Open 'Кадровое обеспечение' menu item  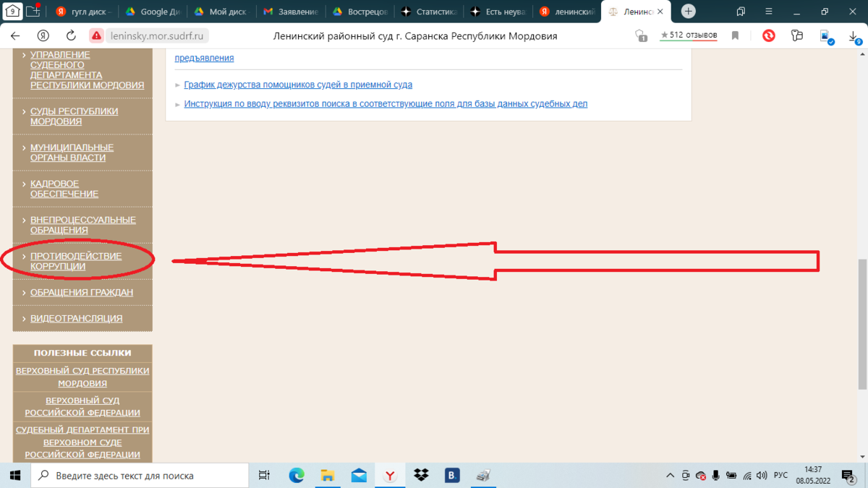pyautogui.click(x=64, y=189)
